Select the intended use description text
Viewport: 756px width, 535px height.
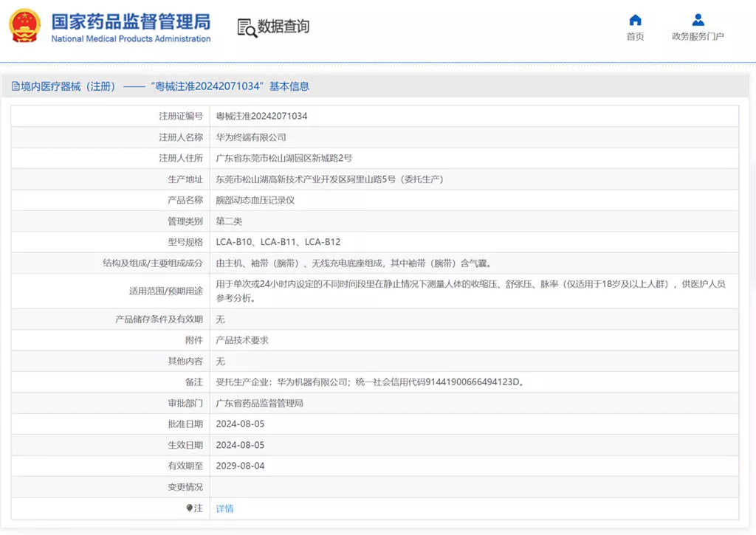click(470, 291)
